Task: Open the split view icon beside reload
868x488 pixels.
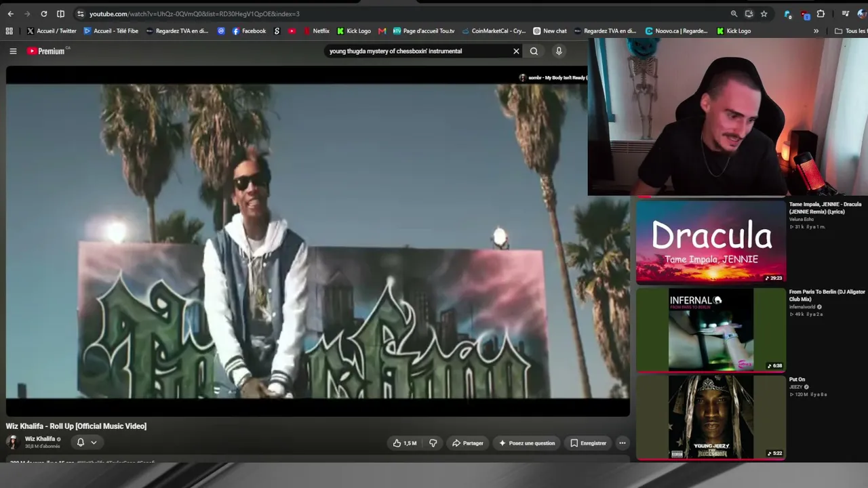Action: point(61,14)
